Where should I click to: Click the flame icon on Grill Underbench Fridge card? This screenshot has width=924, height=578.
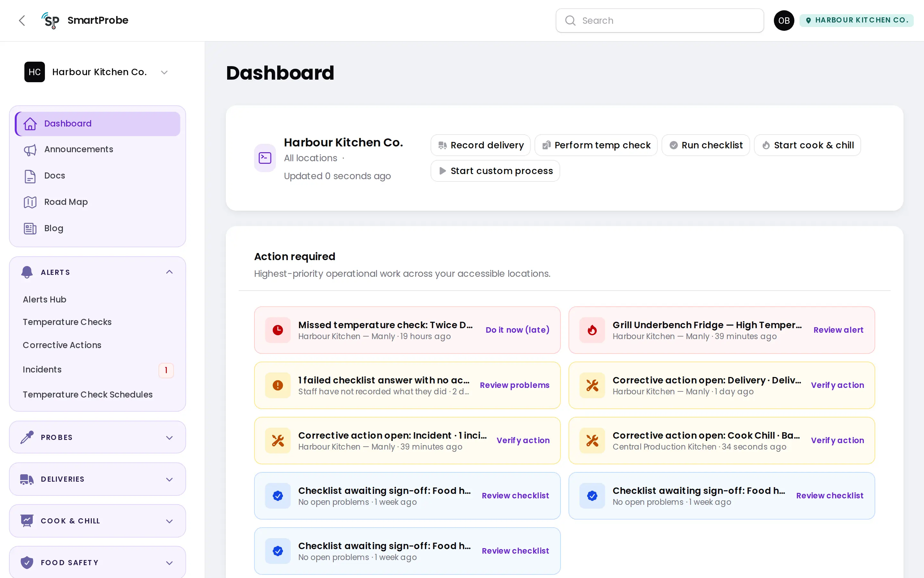point(592,330)
